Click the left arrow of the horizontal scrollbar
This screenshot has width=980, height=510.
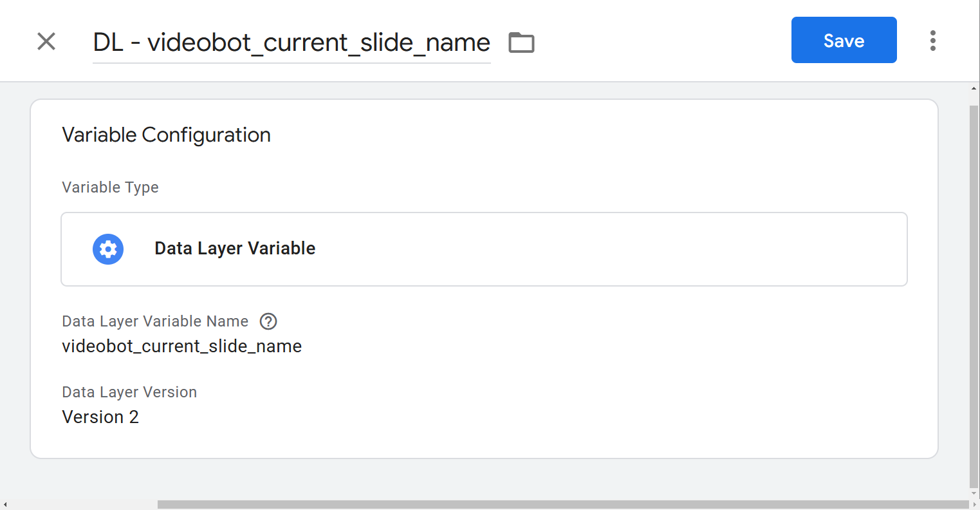pos(5,504)
